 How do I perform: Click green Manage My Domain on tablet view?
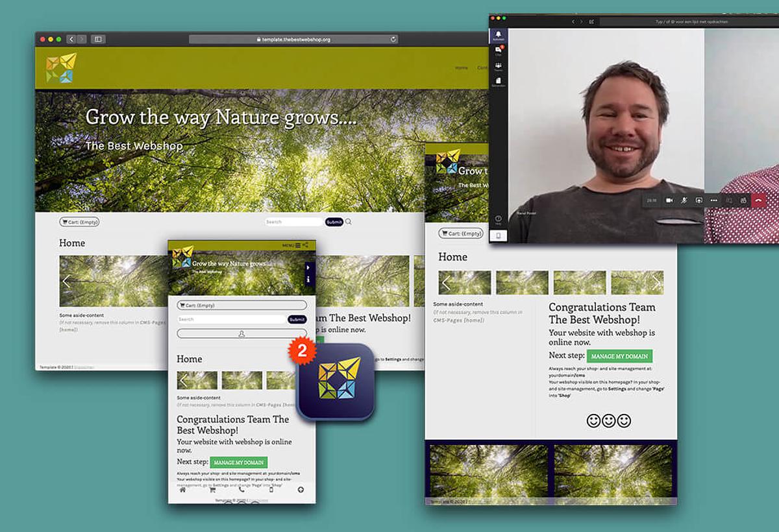[x=619, y=356]
